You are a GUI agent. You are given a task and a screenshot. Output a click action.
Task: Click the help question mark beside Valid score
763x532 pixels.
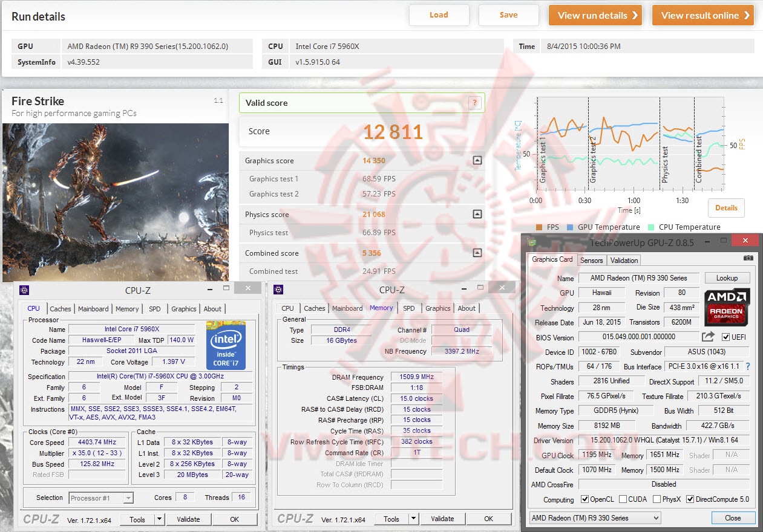coord(474,103)
